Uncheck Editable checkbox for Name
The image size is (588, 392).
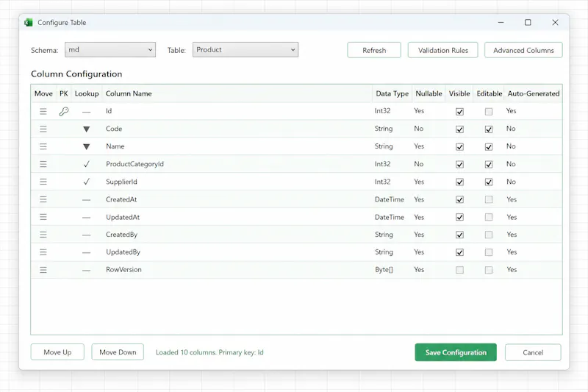click(489, 147)
